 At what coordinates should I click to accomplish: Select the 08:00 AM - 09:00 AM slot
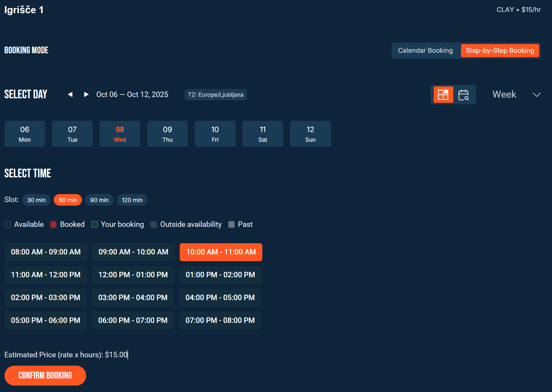(x=45, y=252)
